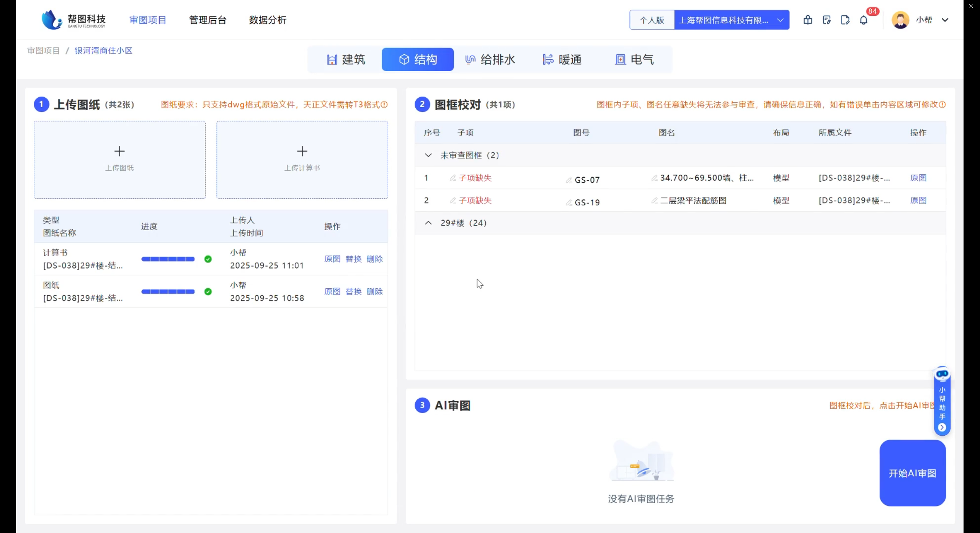The height and width of the screenshot is (533, 980).
Task: Click the gift box icon in header
Action: (x=808, y=20)
